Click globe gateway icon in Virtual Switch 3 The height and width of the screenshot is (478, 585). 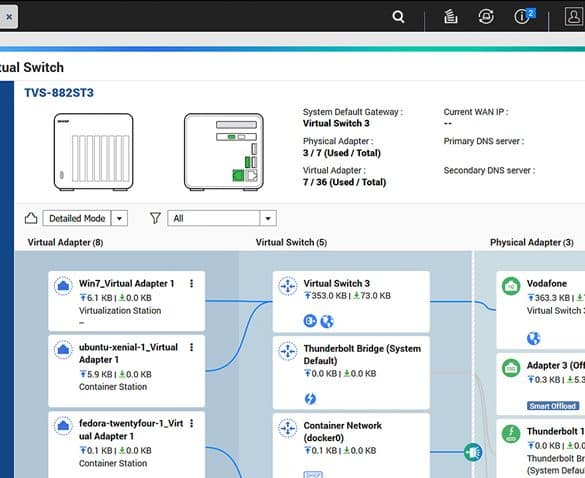point(327,321)
